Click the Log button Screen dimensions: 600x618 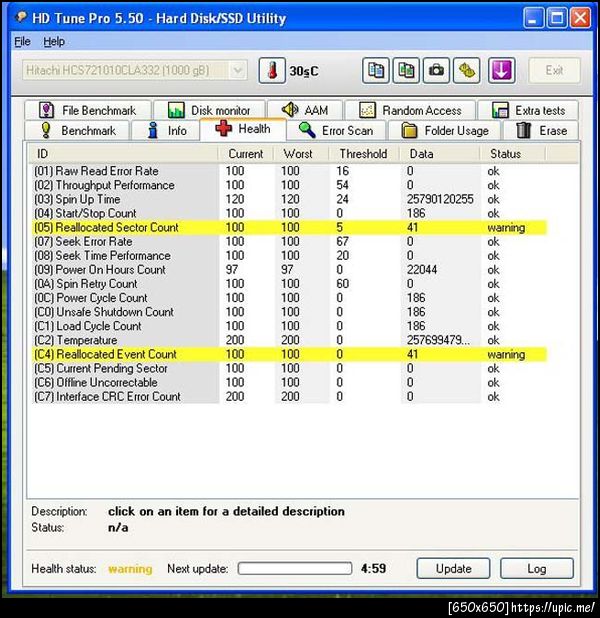pyautogui.click(x=537, y=568)
